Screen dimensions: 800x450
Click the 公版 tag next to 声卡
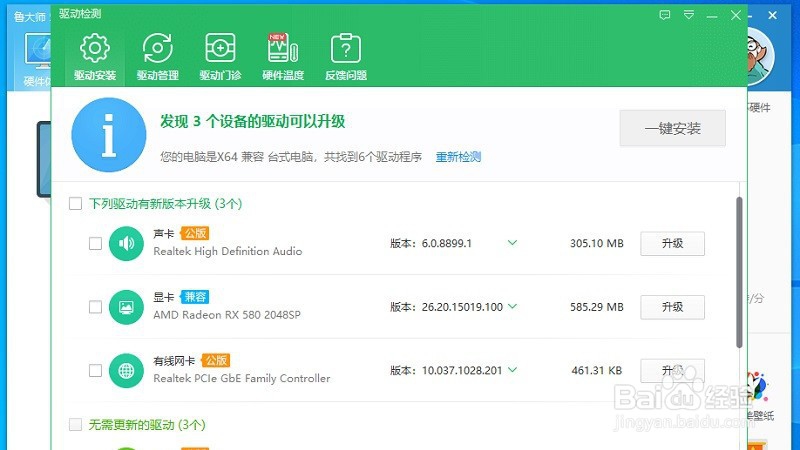point(195,233)
